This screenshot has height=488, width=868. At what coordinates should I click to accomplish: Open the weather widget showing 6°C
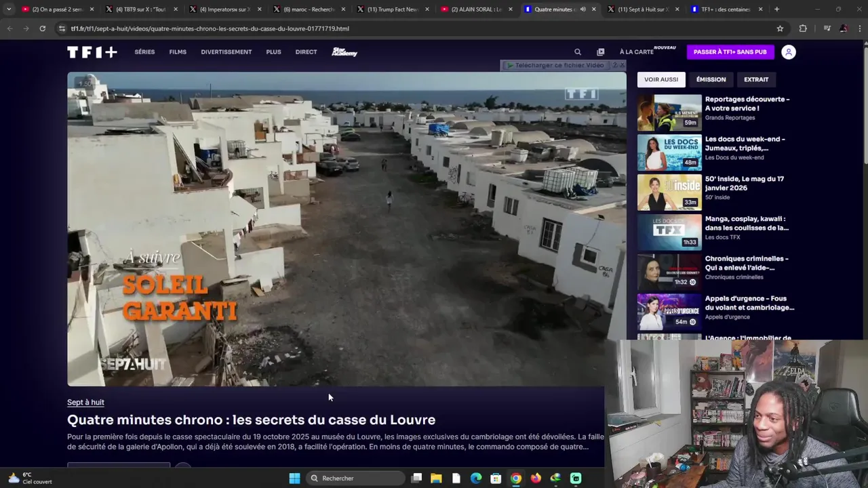point(29,479)
